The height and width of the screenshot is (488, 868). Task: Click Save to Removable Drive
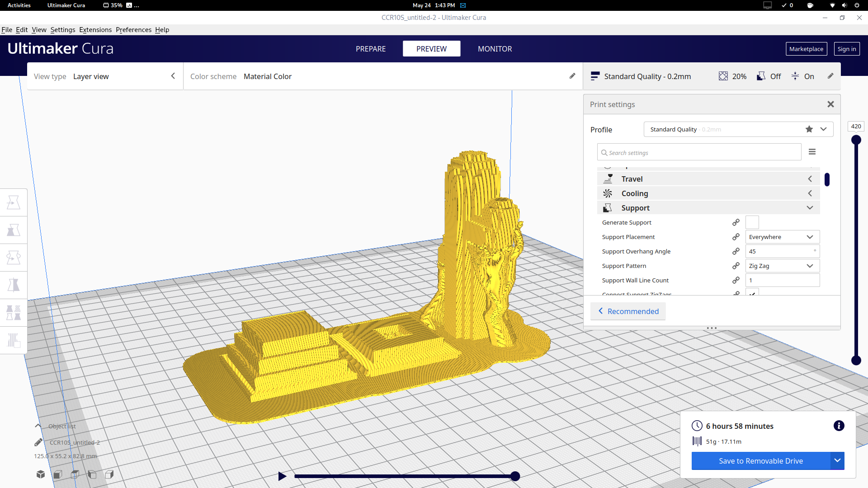[x=761, y=460]
